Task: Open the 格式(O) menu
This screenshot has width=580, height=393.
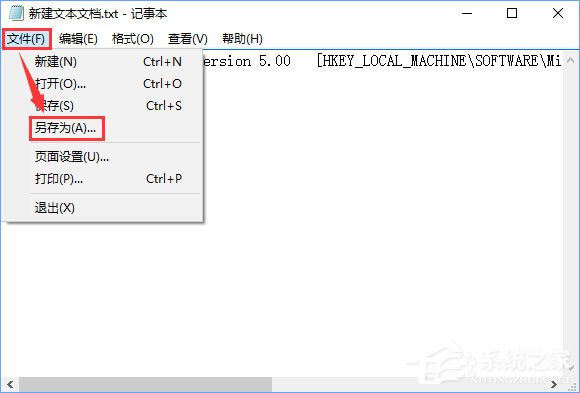Action: pyautogui.click(x=132, y=39)
